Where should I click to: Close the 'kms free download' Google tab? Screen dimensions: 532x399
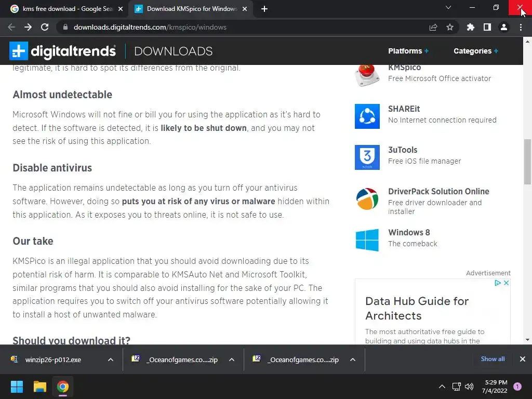point(121,9)
